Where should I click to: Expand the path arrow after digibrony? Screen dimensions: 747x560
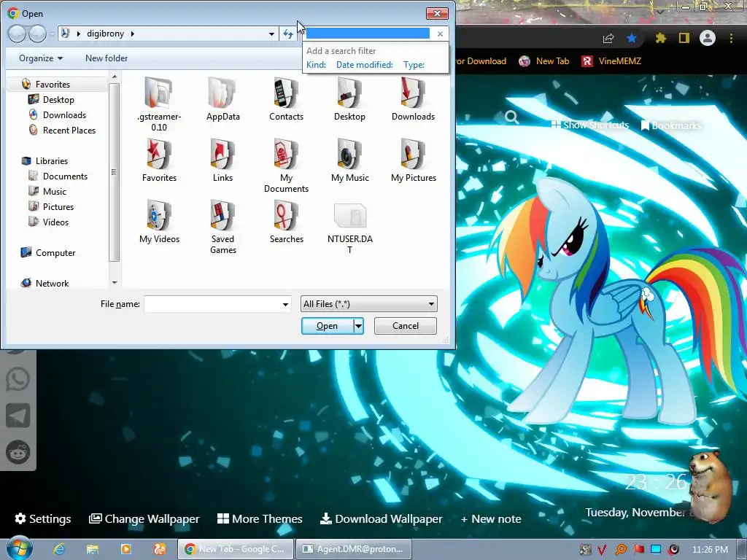[133, 34]
